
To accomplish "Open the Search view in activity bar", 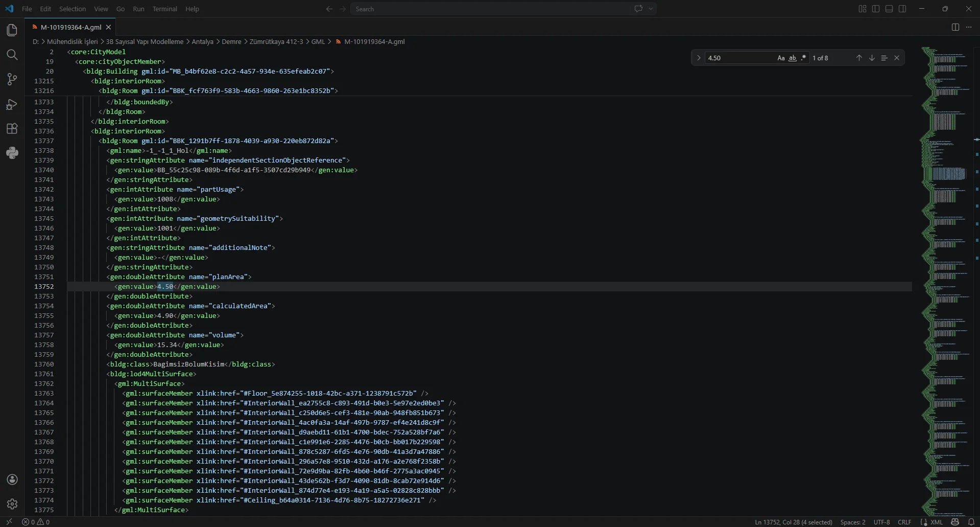I will pos(12,55).
